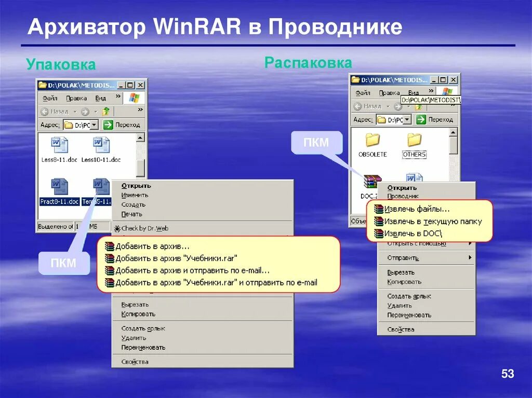This screenshot has width=532, height=398.
Task: Open Файл menu in left window
Action: [50, 98]
